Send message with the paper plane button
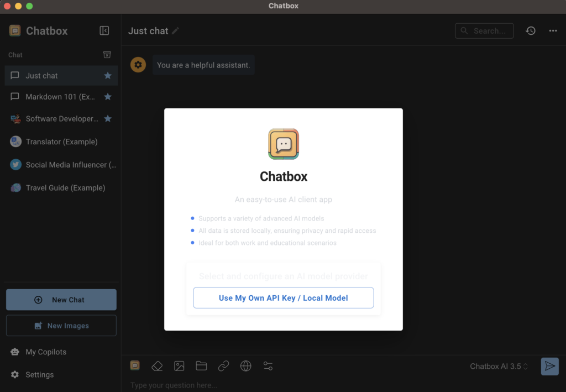 tap(549, 366)
